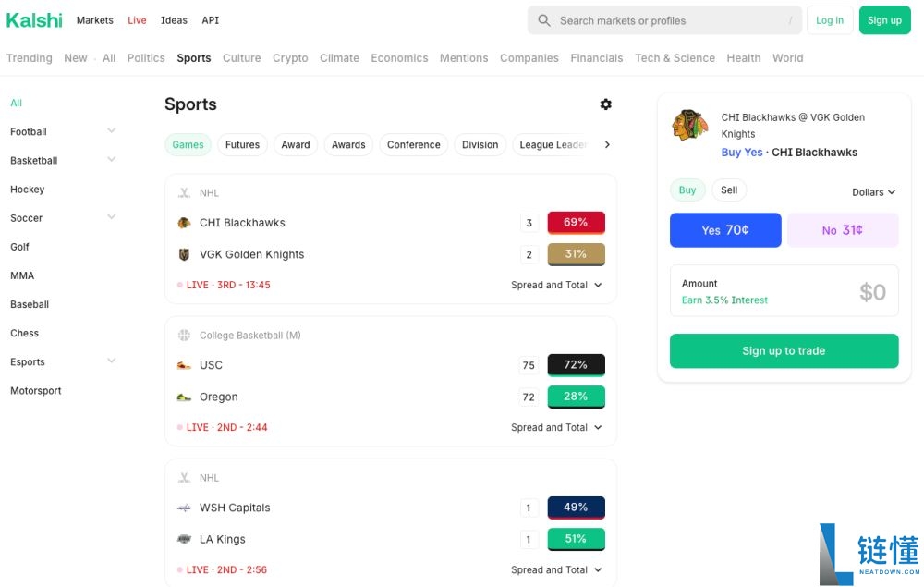The width and height of the screenshot is (924, 587).
Task: Click the USC team logo
Action: 184,365
